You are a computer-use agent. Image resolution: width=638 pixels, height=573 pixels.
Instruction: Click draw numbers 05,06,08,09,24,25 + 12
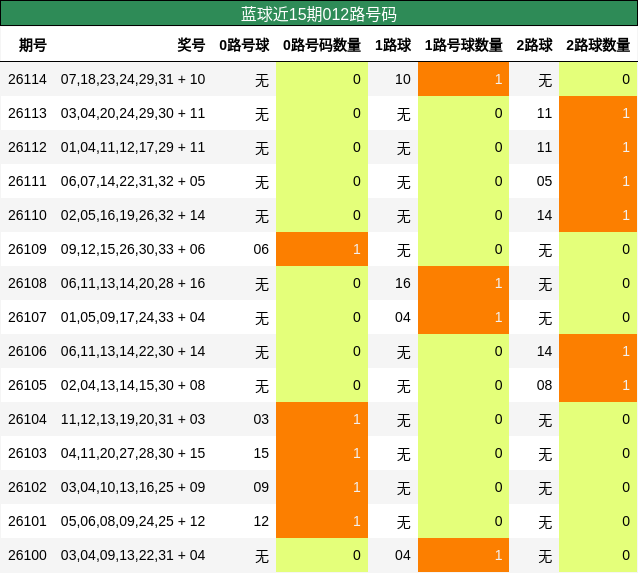pyautogui.click(x=133, y=521)
